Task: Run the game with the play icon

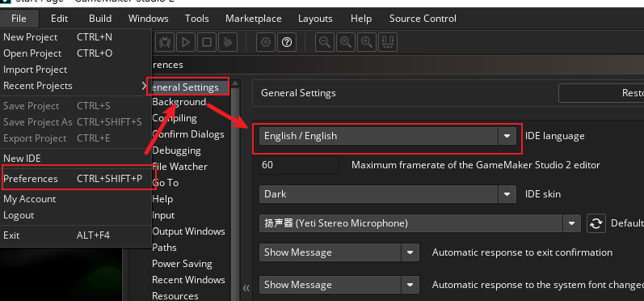Action: click(x=186, y=42)
